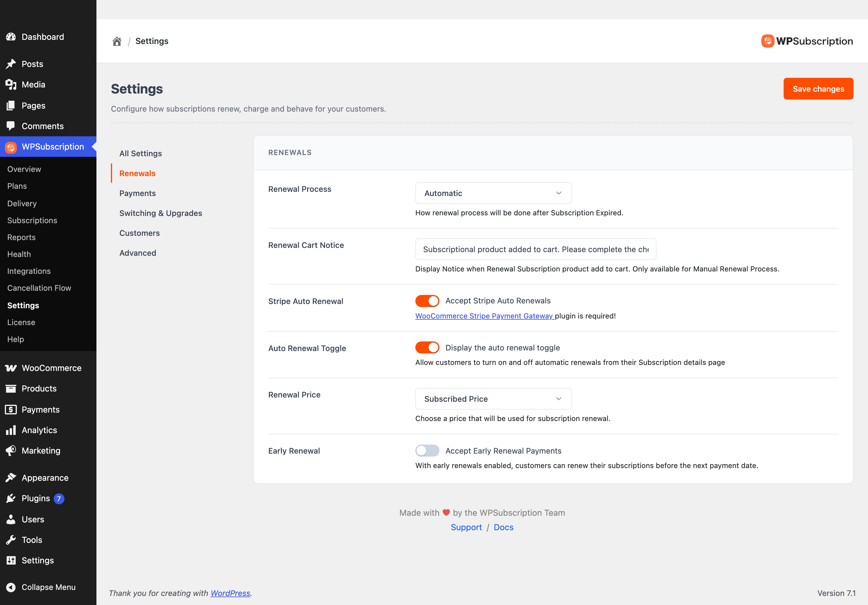Open the Renewal Price Subscribed Price dropdown
The image size is (868, 605).
(493, 399)
